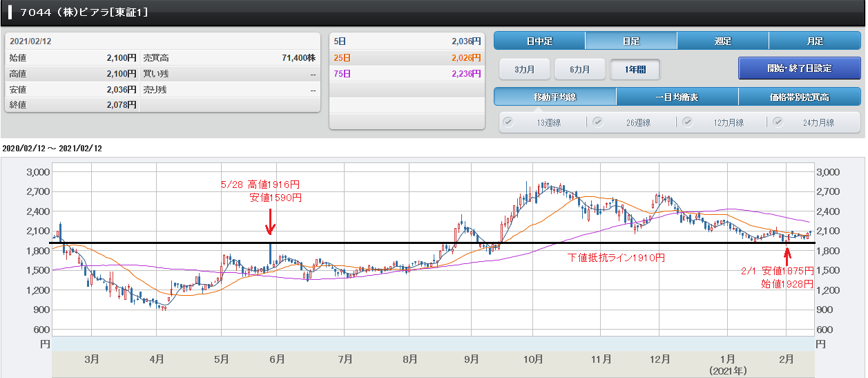This screenshot has width=868, height=378.
Task: Click the orange 25日 average row
Action: click(x=406, y=57)
